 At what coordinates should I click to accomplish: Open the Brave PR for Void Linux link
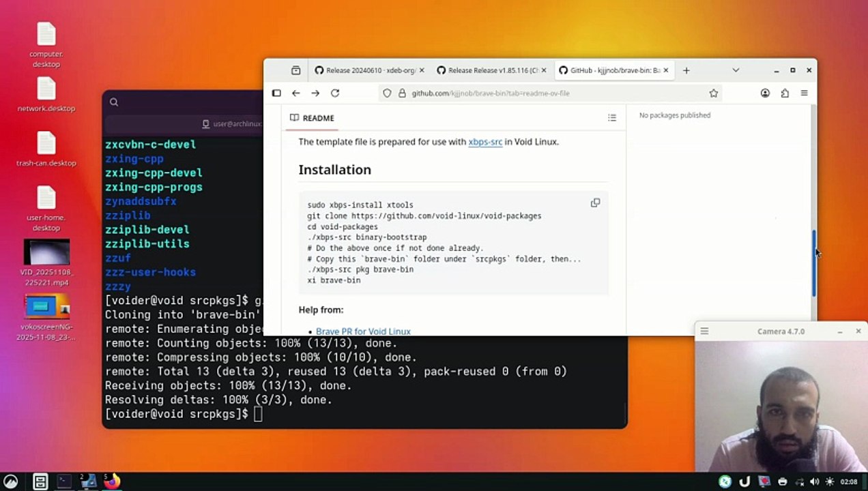[363, 331]
